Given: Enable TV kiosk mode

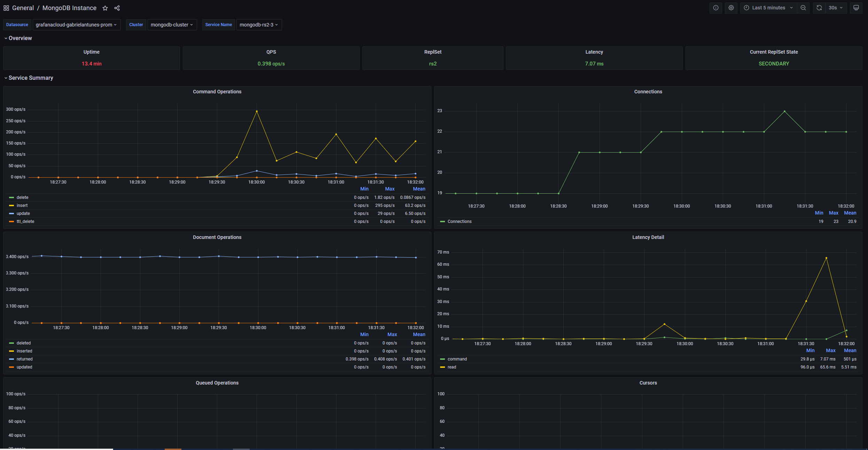Looking at the screenshot, I should click(855, 8).
